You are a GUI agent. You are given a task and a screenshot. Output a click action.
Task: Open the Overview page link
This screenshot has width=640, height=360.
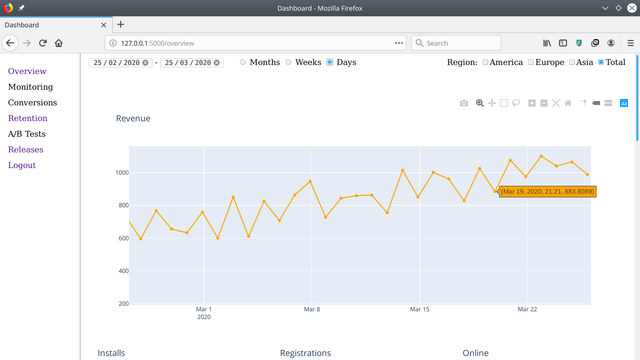tap(27, 71)
